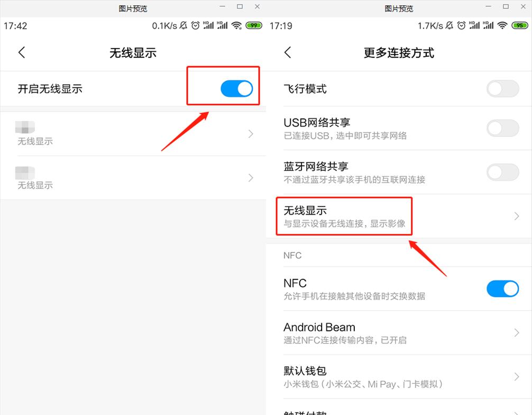This screenshot has width=532, height=415.
Task: Minimize the left 图片预览 window
Action: [222, 6]
